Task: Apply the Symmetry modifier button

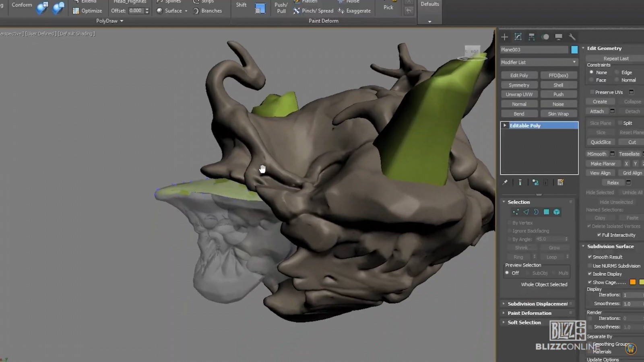Action: (519, 84)
